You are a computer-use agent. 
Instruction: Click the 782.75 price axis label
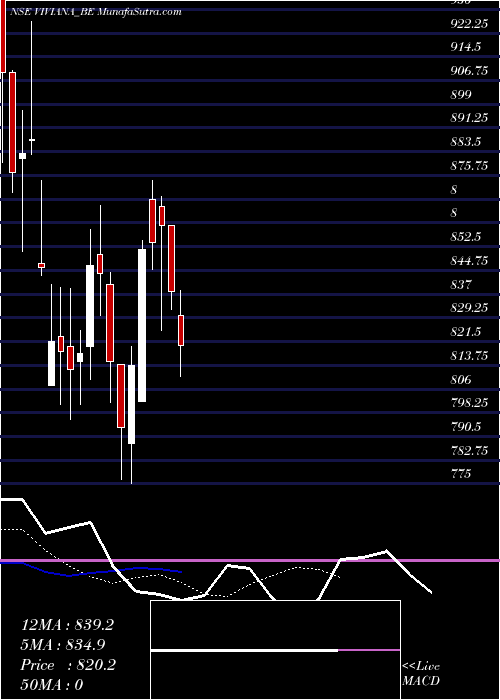pos(469,451)
